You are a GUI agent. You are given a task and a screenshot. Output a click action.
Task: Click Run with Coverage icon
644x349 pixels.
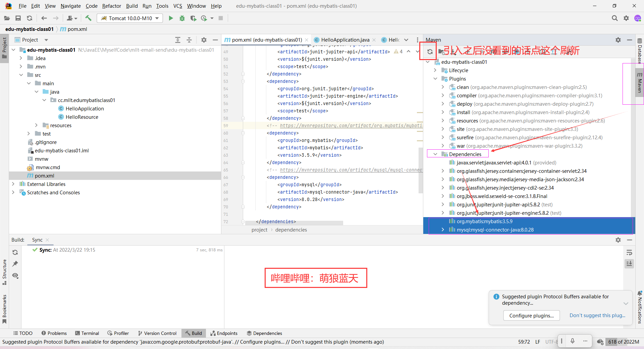click(x=193, y=18)
